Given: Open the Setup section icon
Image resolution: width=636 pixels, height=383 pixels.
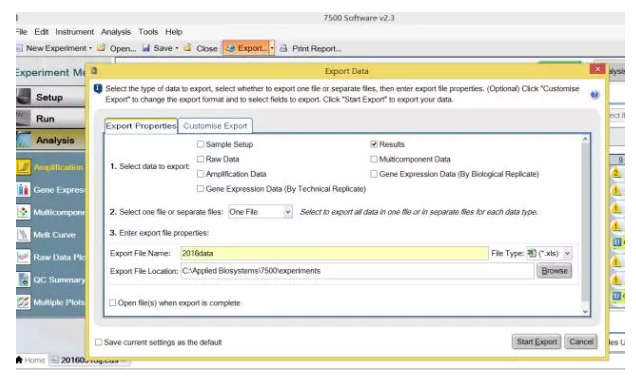Looking at the screenshot, I should tap(24, 97).
